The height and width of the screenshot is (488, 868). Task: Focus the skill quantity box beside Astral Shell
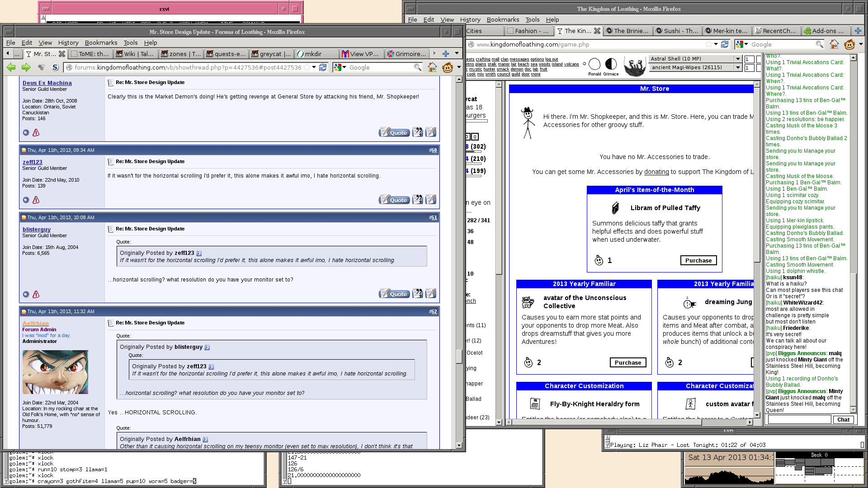point(749,59)
